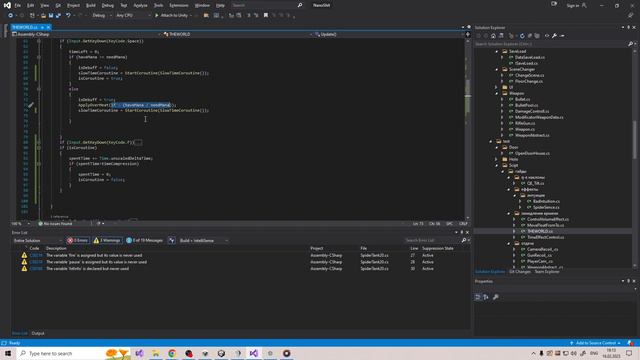Switch to Team Explorer tab
This screenshot has width=640, height=360.
point(547,272)
